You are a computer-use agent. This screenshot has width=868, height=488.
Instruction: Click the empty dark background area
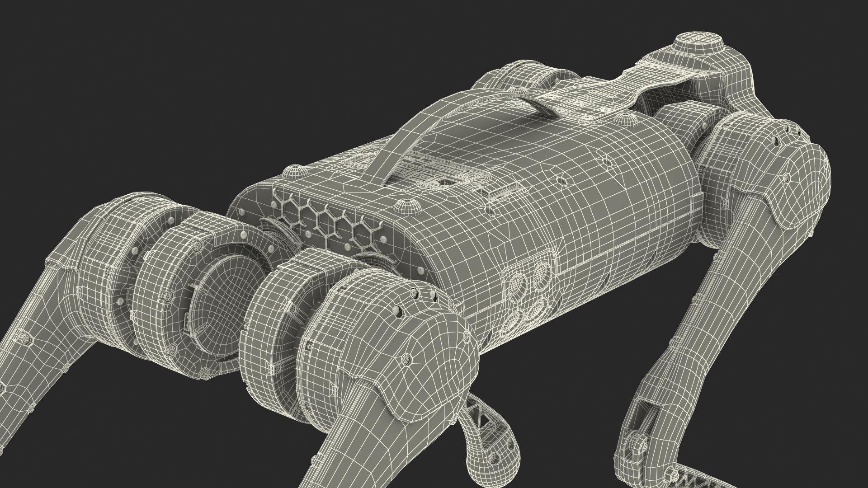point(136,90)
